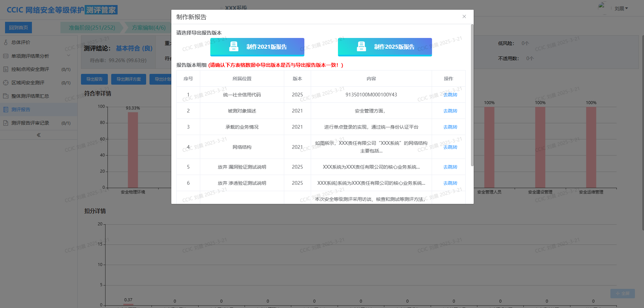
Task: Click the 区域间安全测评 sidebar icon
Action: [x=6, y=83]
